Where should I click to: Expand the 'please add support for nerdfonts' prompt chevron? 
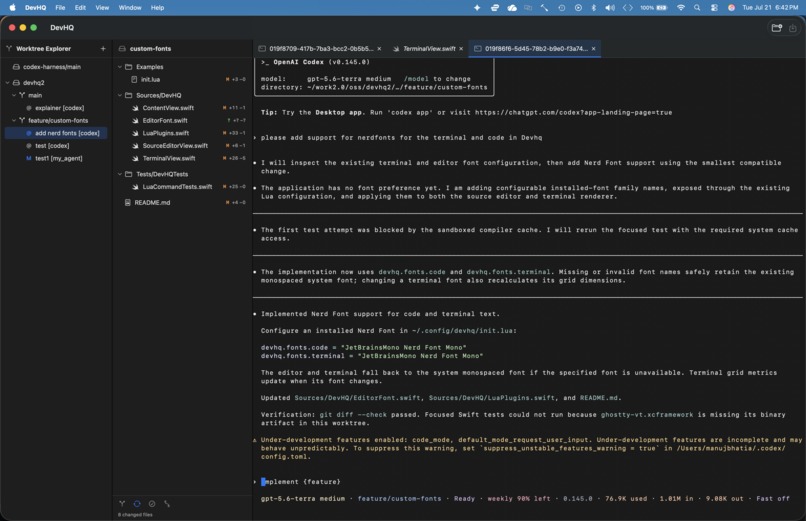click(255, 138)
